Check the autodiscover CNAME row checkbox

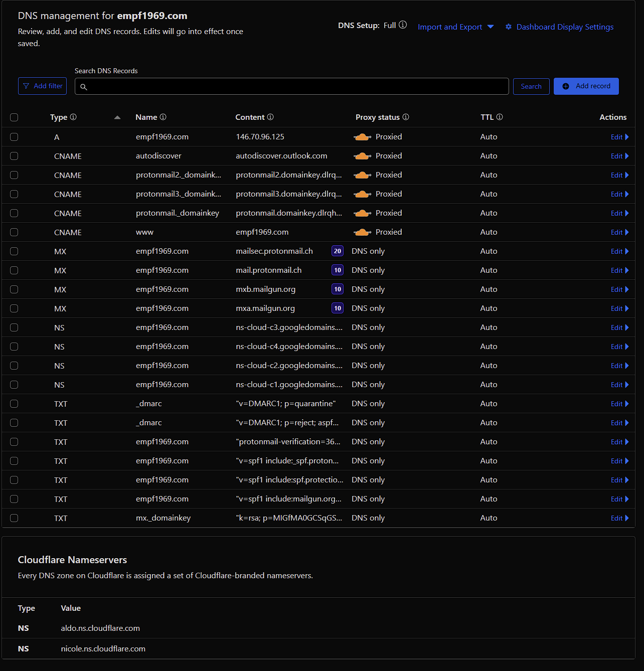(x=14, y=156)
